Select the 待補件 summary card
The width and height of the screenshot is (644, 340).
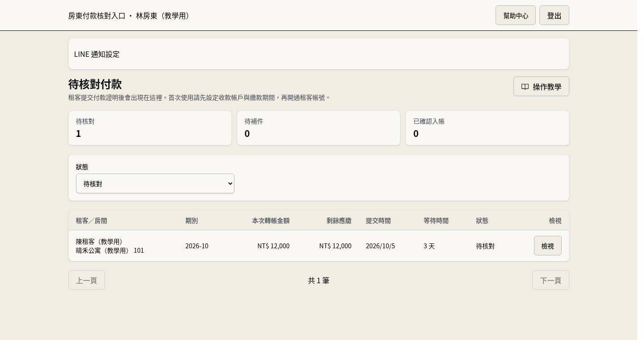coord(319,128)
